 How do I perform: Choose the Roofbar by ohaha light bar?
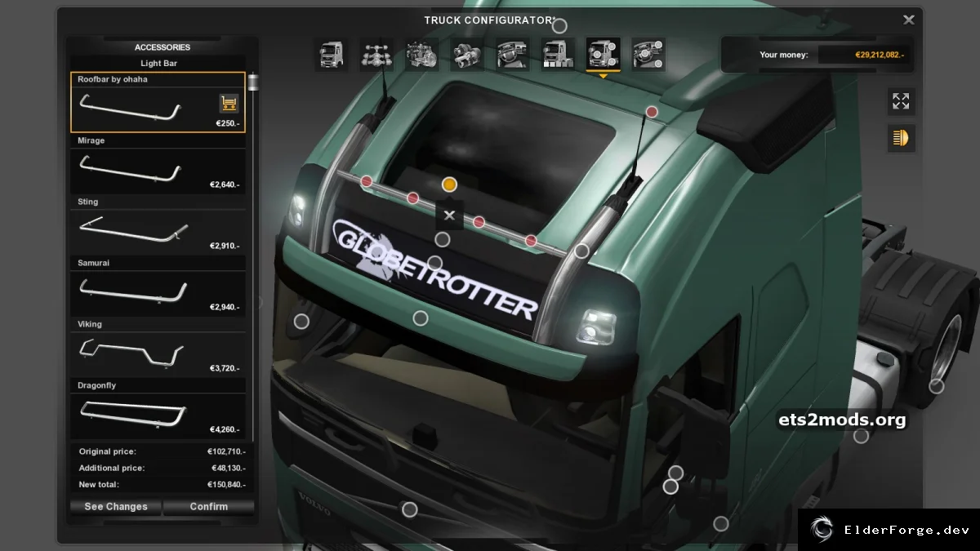point(158,102)
